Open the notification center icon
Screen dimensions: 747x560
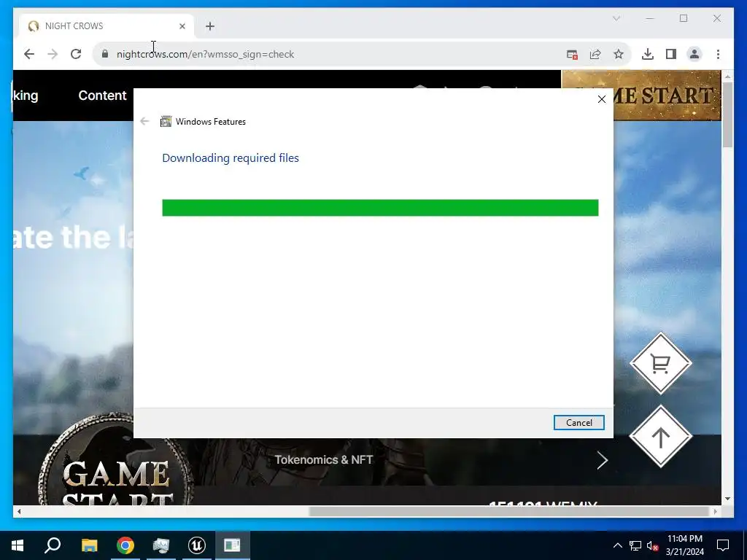723,545
